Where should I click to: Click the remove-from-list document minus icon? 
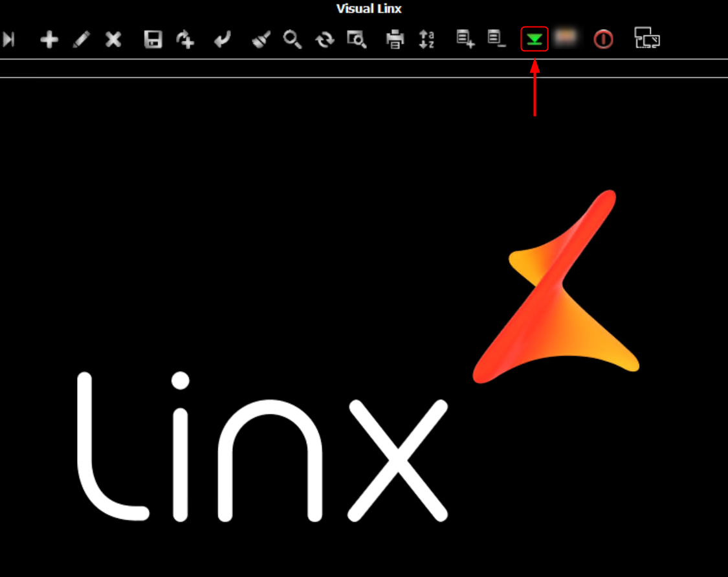click(497, 39)
